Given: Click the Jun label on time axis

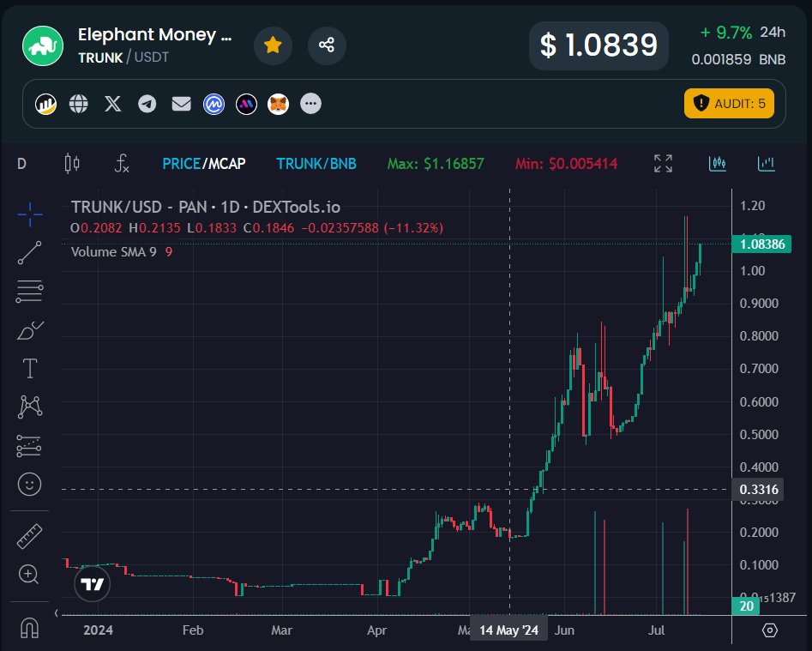Looking at the screenshot, I should (x=564, y=630).
